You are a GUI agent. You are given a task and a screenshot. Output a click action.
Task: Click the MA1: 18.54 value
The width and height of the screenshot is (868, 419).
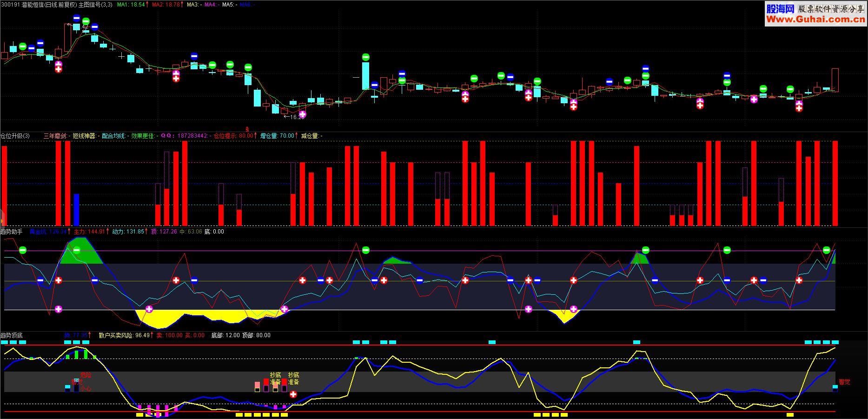(x=131, y=5)
